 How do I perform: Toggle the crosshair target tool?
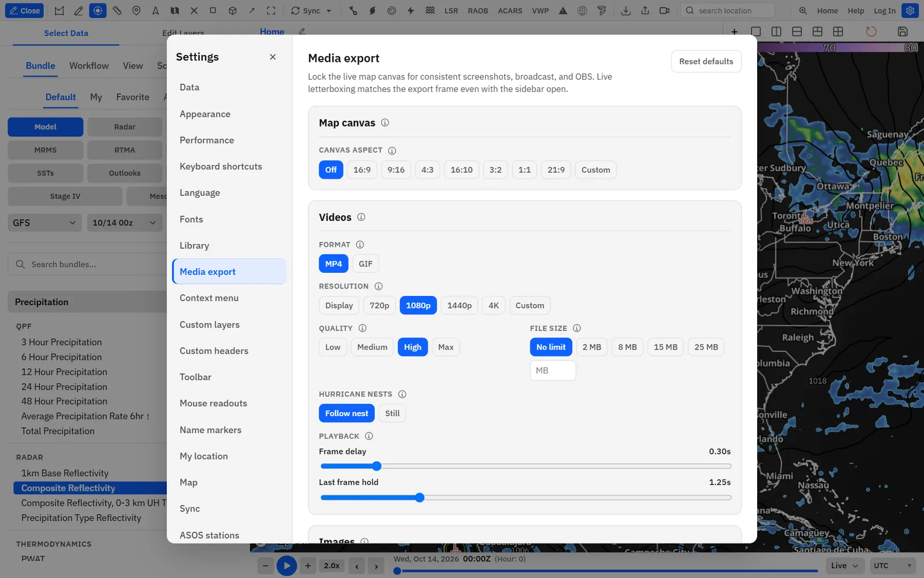[98, 10]
